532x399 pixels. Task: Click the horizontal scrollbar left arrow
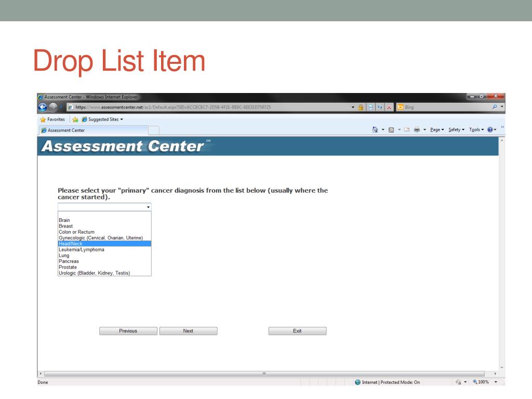[x=41, y=374]
